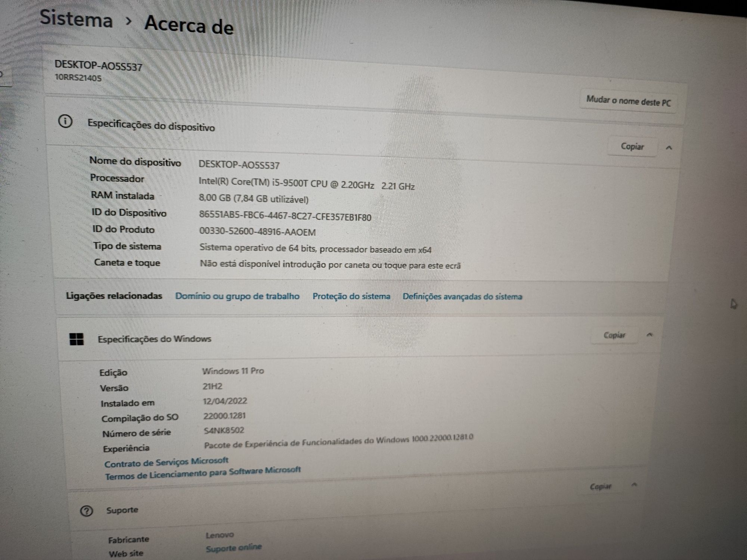Click the Número de série label
Screen dimensions: 747x560
coord(136,433)
